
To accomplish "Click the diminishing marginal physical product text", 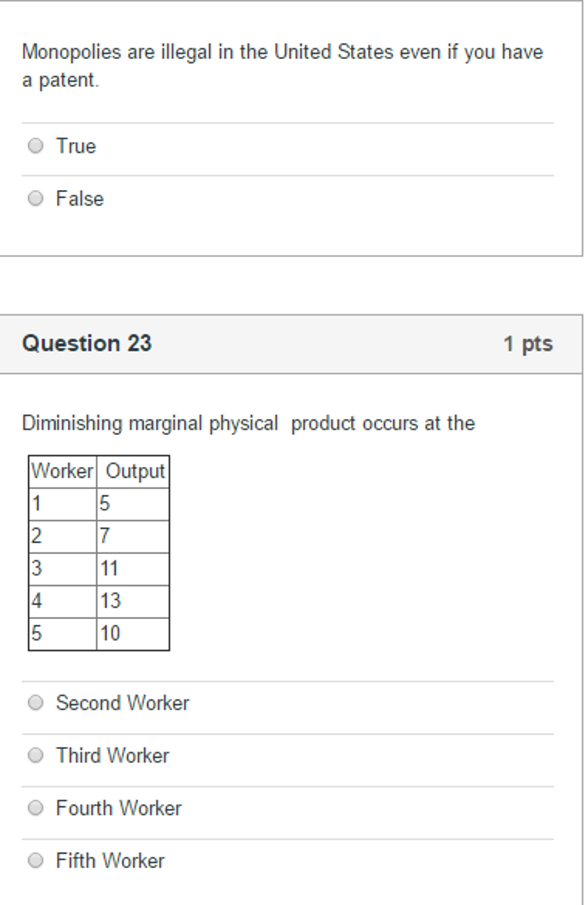I will (x=248, y=423).
